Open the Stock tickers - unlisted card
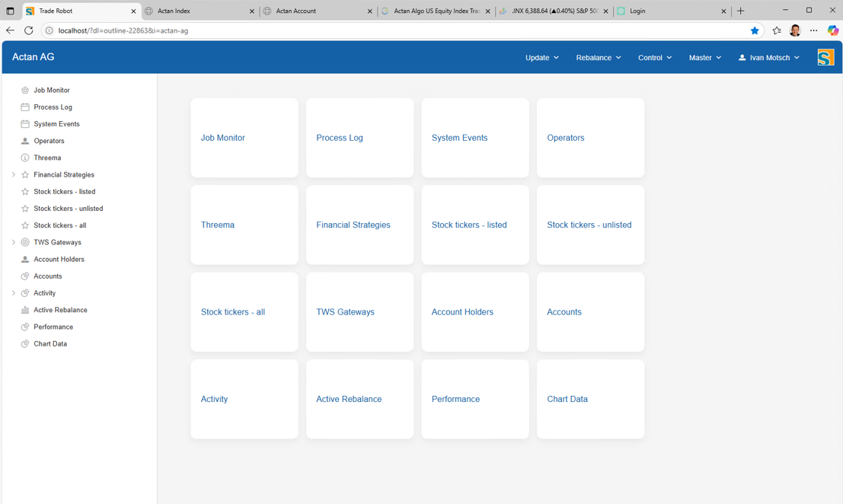843x504 pixels. click(x=590, y=225)
